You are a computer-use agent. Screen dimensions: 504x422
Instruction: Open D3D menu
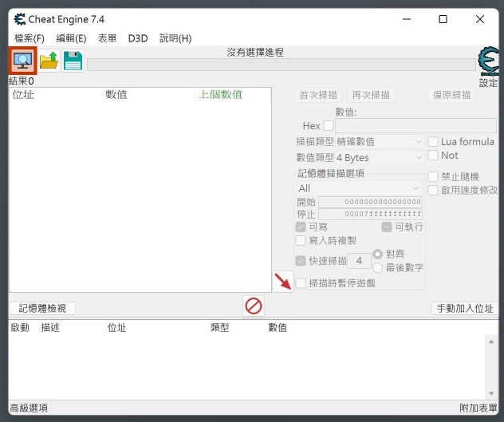pyautogui.click(x=138, y=38)
